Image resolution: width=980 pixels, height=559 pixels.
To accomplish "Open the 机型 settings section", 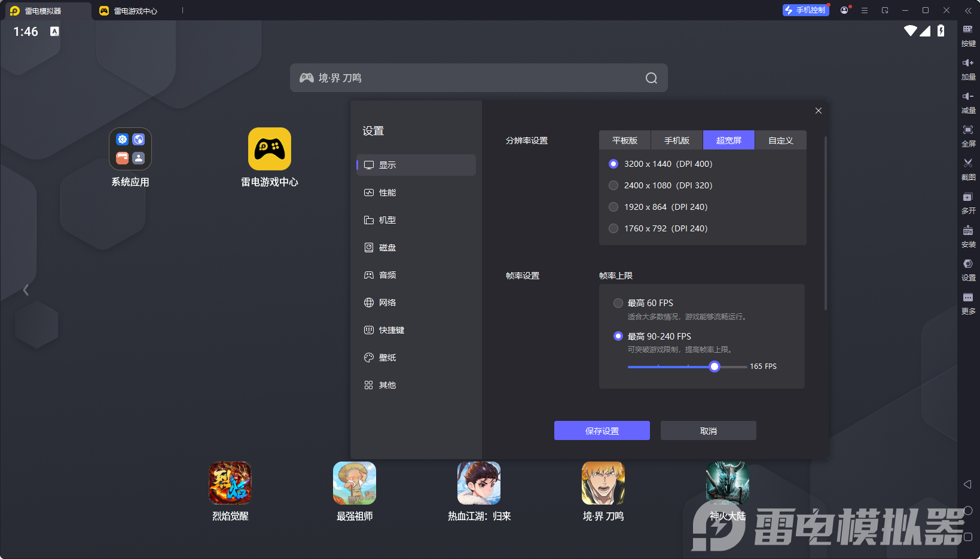I will pyautogui.click(x=416, y=220).
